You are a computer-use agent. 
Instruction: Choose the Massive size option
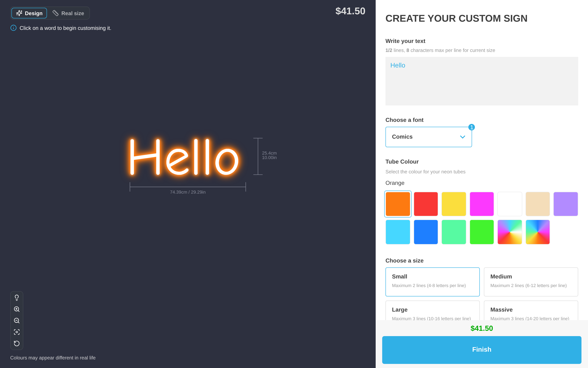point(531,311)
